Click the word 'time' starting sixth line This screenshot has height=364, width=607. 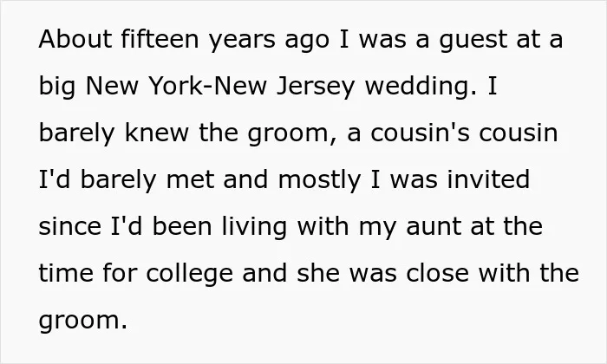click(66, 273)
